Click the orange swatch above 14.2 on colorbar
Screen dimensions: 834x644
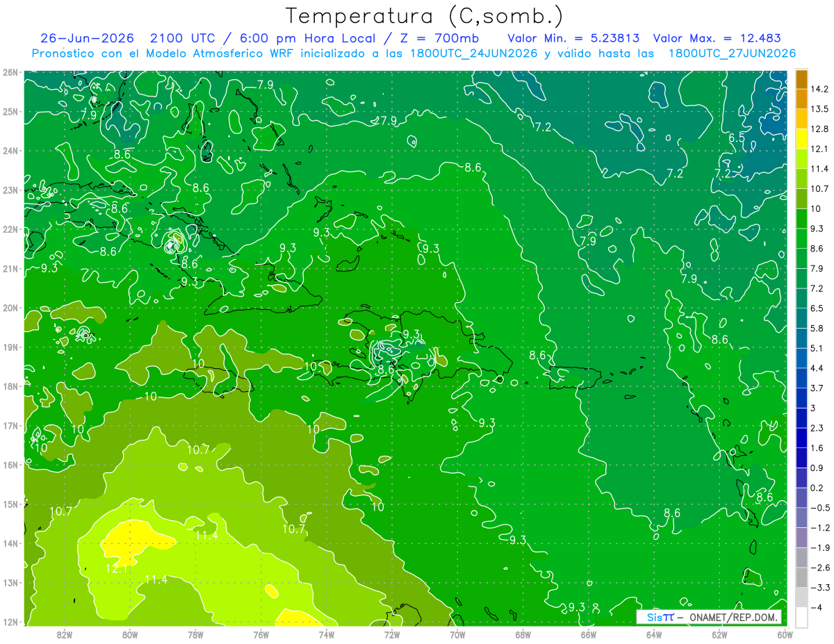pyautogui.click(x=801, y=79)
